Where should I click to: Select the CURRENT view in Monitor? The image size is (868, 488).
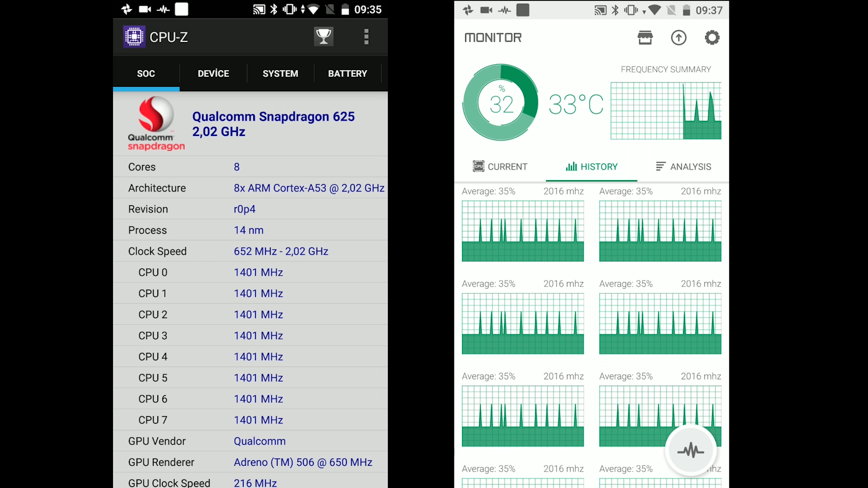tap(500, 166)
